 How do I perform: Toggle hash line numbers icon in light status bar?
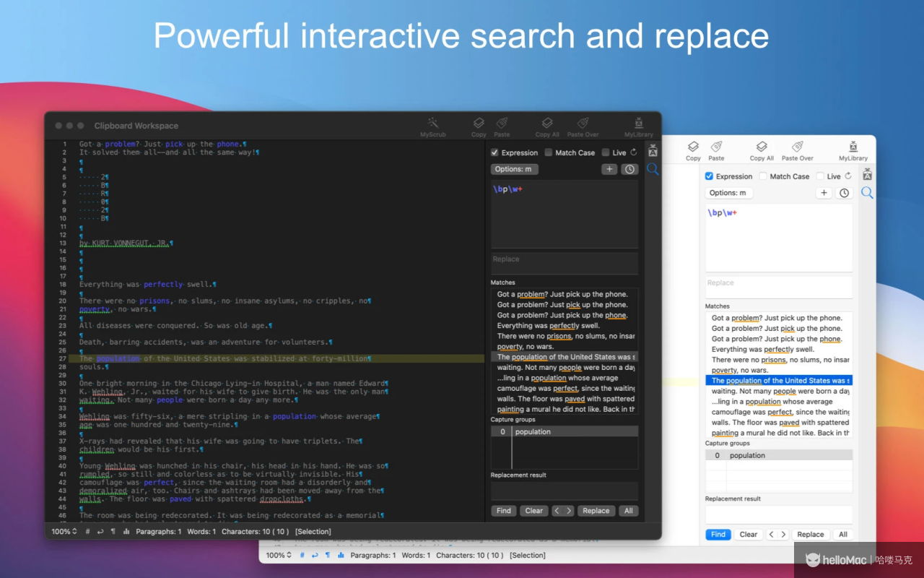tap(302, 556)
